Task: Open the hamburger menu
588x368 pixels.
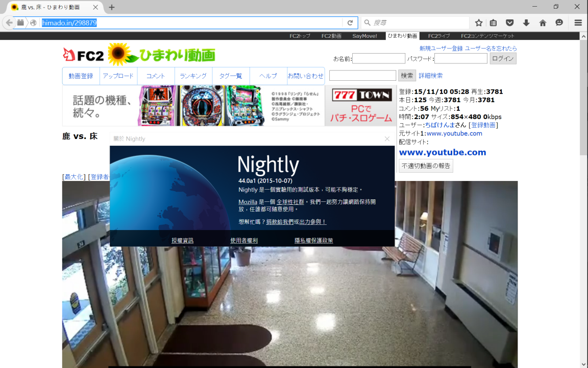Action: (x=578, y=22)
